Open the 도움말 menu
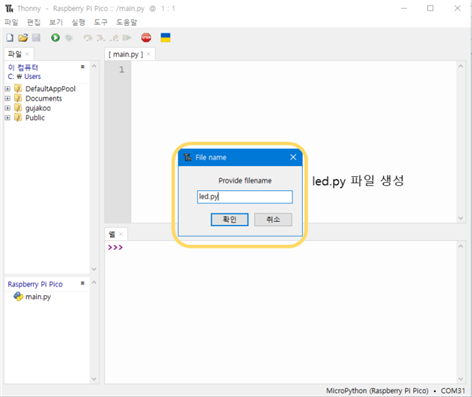This screenshot has width=472, height=397. 126,22
